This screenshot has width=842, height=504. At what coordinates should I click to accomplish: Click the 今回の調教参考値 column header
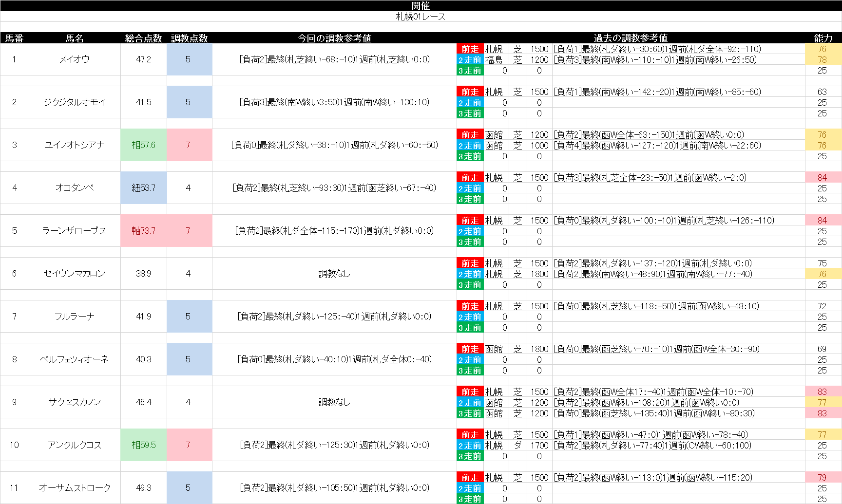tap(334, 38)
